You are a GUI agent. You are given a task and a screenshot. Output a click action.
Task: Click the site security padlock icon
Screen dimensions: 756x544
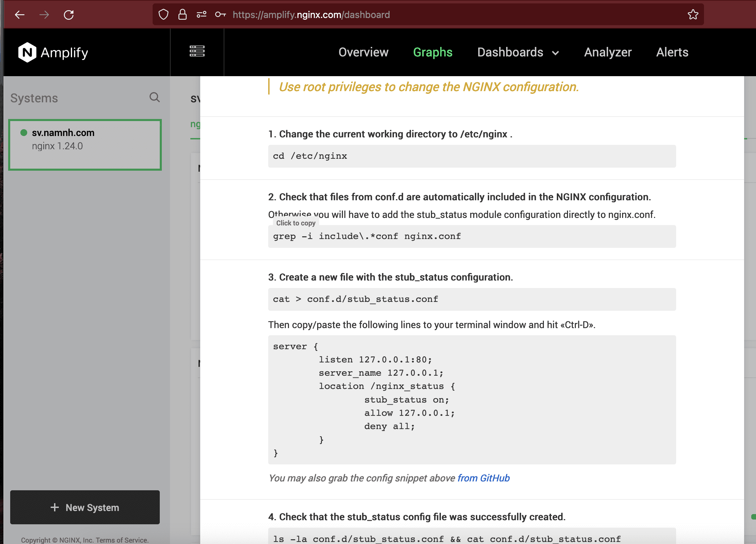[x=183, y=15]
